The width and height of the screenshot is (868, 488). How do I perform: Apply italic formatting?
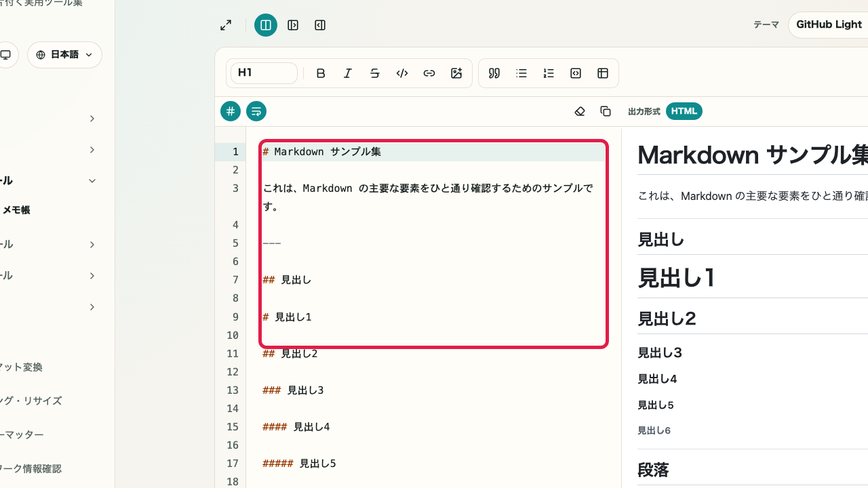[x=348, y=73]
